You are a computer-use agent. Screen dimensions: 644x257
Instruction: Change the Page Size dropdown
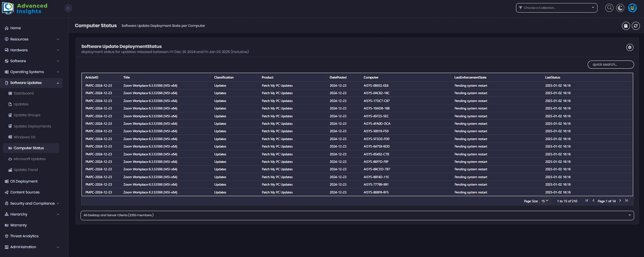(x=545, y=201)
